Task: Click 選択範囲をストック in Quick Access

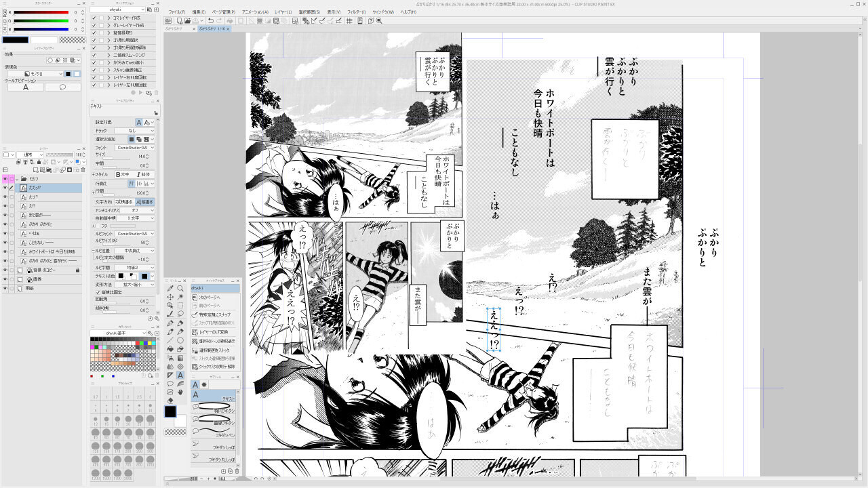Action: pos(214,350)
